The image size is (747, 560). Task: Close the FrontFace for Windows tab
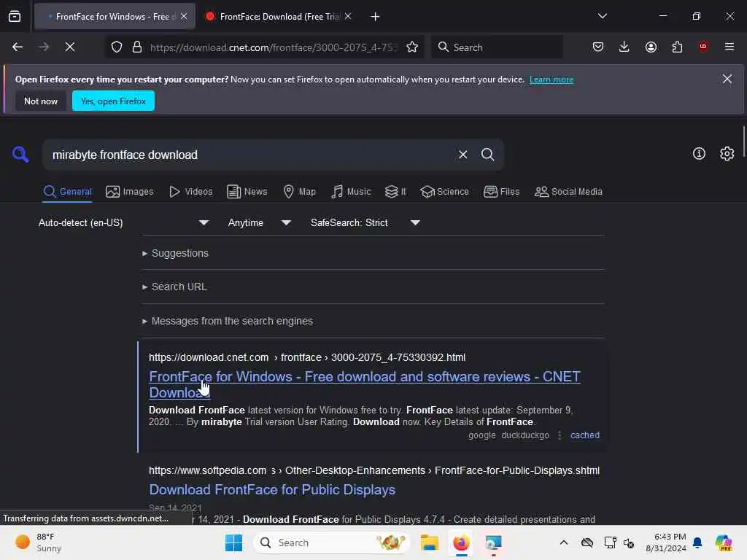(x=184, y=16)
